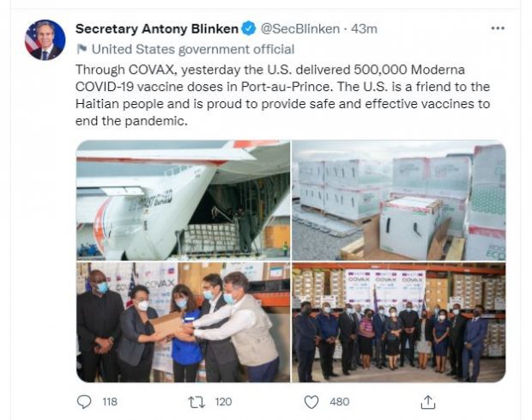The width and height of the screenshot is (532, 420).
Task: Like the tweet with the heart icon
Action: click(311, 402)
